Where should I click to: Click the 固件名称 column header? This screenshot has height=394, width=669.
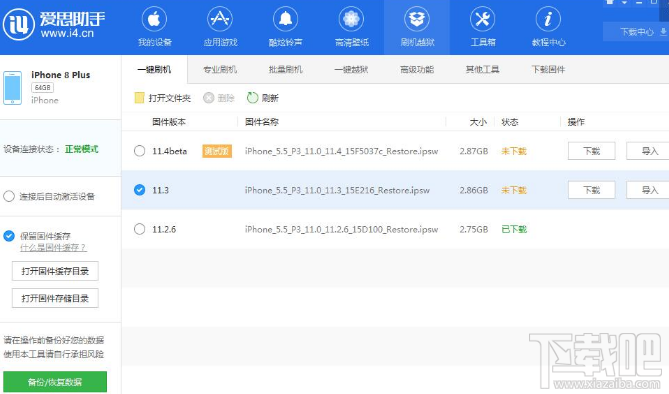262,122
